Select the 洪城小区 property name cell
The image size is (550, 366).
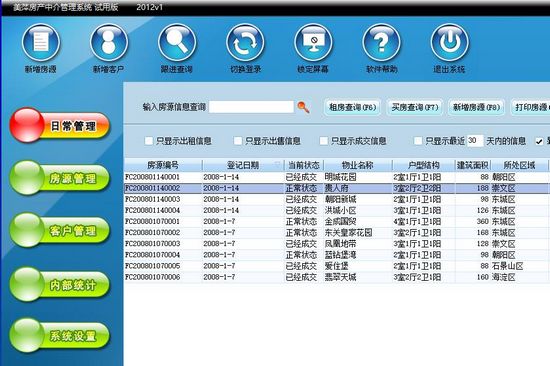pos(357,211)
